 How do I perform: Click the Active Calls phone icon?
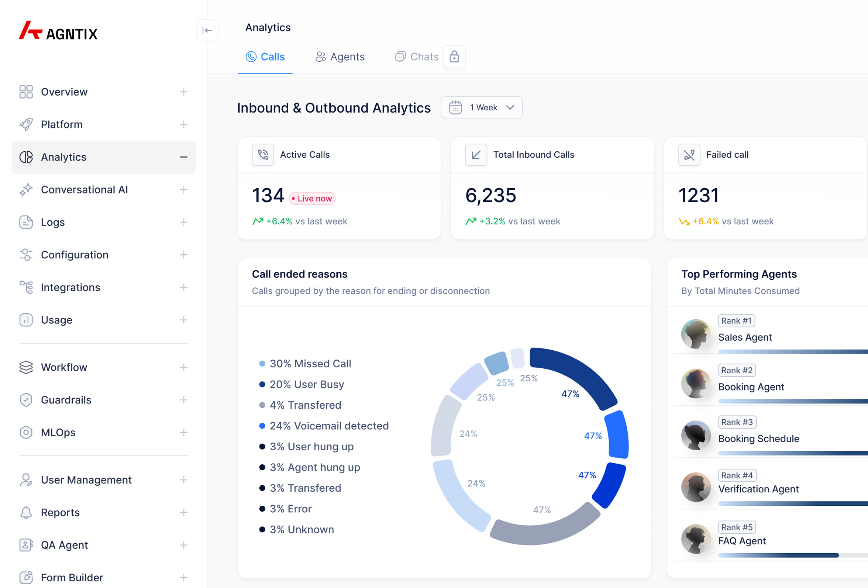(x=263, y=155)
